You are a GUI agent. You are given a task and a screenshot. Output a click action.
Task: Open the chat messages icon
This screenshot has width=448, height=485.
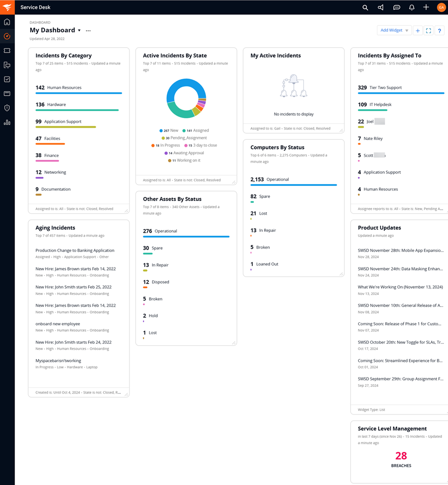397,7
